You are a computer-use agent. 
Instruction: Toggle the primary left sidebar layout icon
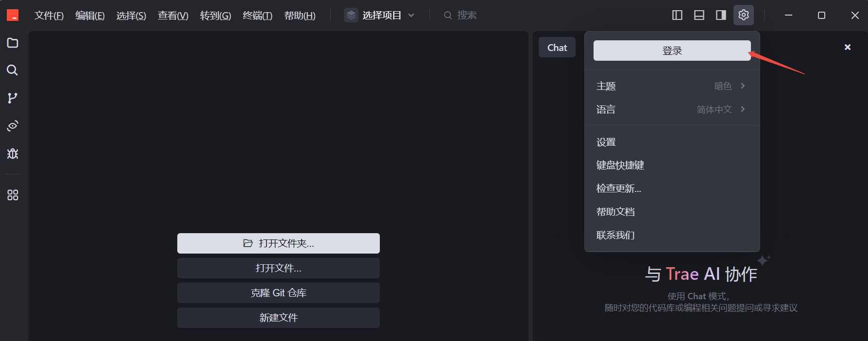[677, 15]
